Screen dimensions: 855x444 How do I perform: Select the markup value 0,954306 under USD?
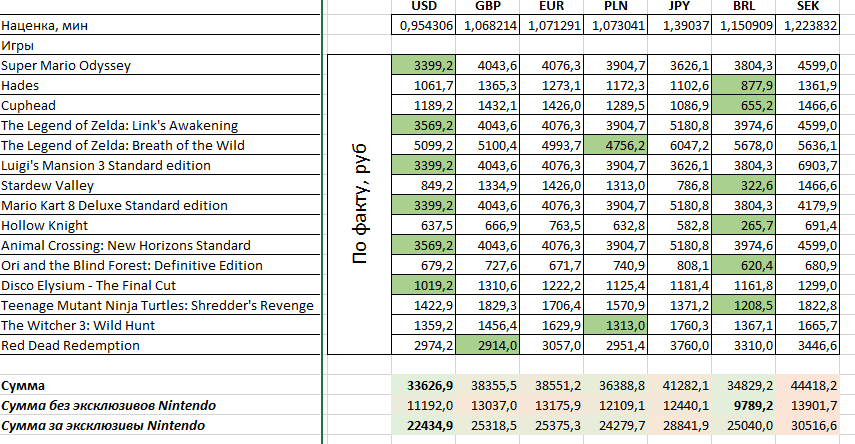[x=424, y=25]
